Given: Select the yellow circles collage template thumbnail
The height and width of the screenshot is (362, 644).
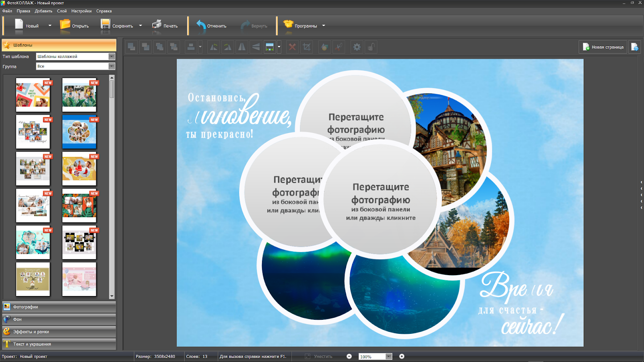Looking at the screenshot, I should click(79, 169).
